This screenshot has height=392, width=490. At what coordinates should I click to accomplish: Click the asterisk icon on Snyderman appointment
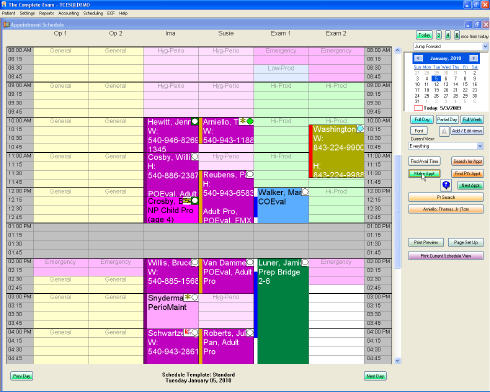click(188, 297)
